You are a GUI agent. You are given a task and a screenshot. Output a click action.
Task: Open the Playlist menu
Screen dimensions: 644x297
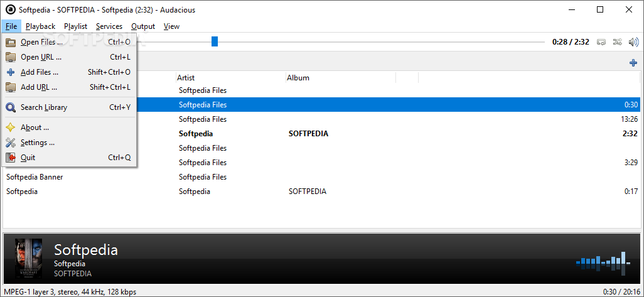coord(75,26)
